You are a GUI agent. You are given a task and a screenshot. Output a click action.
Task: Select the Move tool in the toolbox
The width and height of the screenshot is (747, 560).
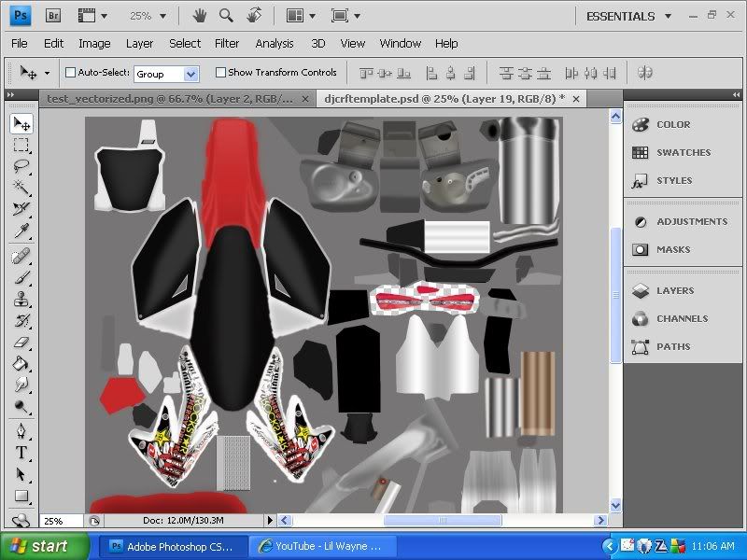pyautogui.click(x=21, y=124)
